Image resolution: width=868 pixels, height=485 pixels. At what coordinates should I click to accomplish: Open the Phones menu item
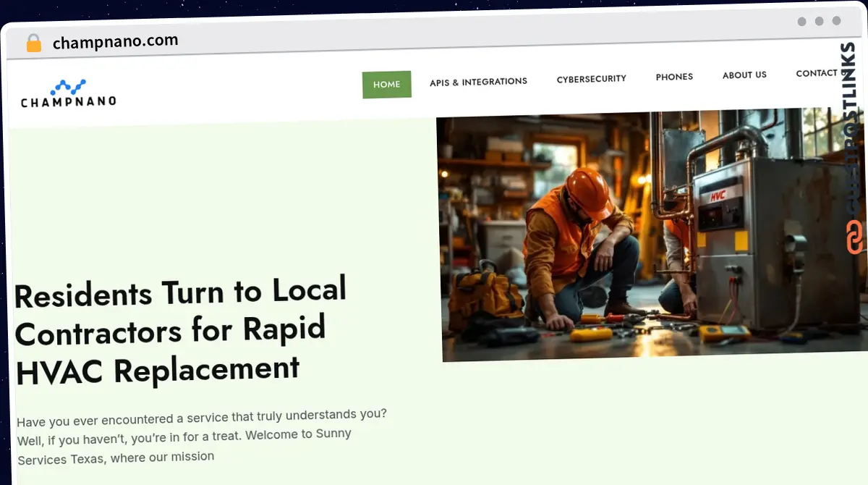pyautogui.click(x=674, y=76)
